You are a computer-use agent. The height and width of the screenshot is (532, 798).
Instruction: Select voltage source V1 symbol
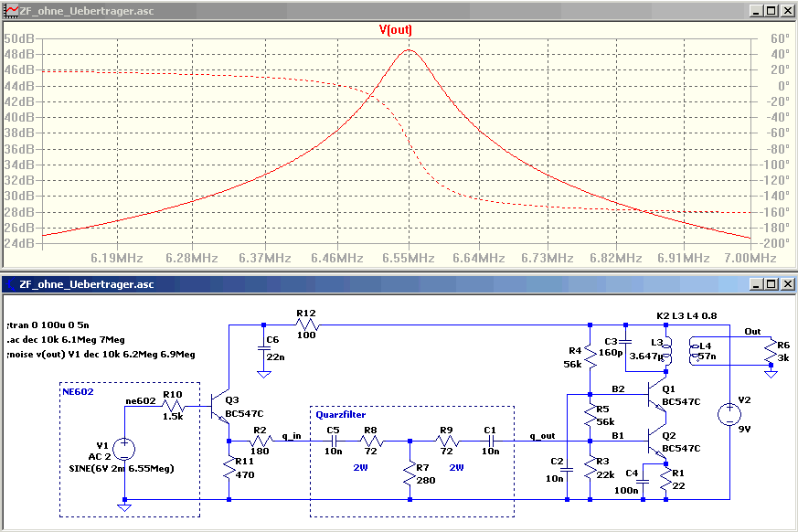(x=123, y=449)
